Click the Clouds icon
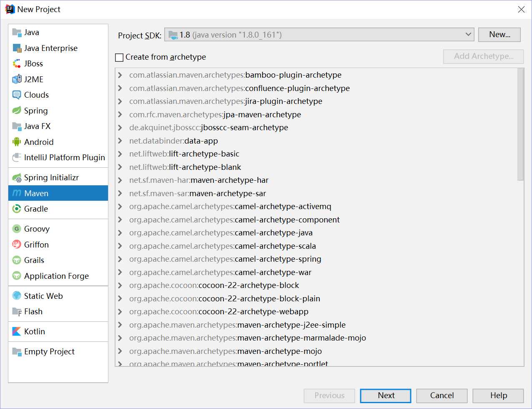This screenshot has height=409, width=532. (17, 95)
